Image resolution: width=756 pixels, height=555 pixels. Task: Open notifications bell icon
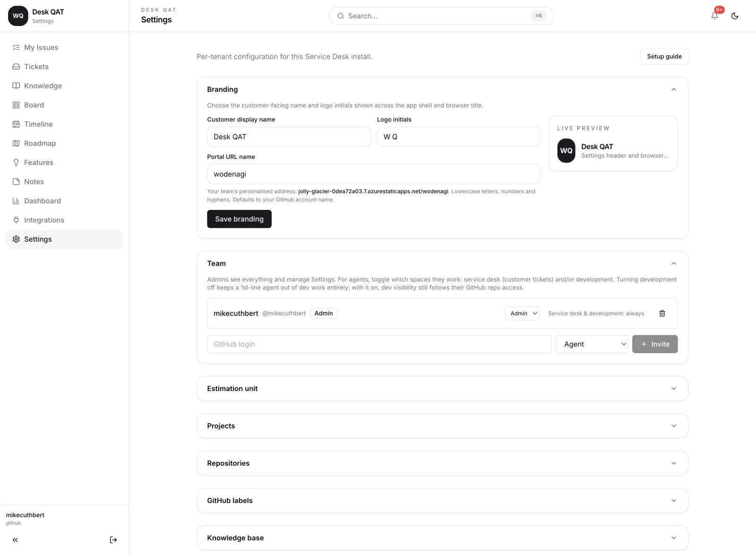(x=714, y=16)
